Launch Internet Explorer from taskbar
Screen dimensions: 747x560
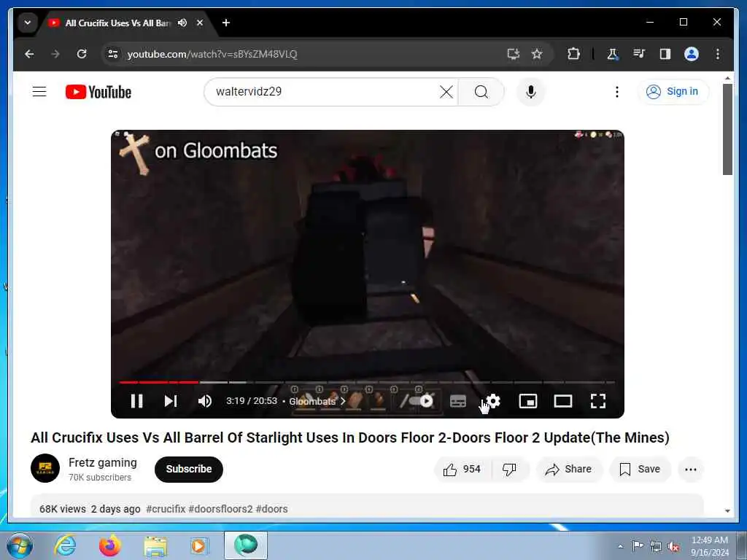(65, 545)
